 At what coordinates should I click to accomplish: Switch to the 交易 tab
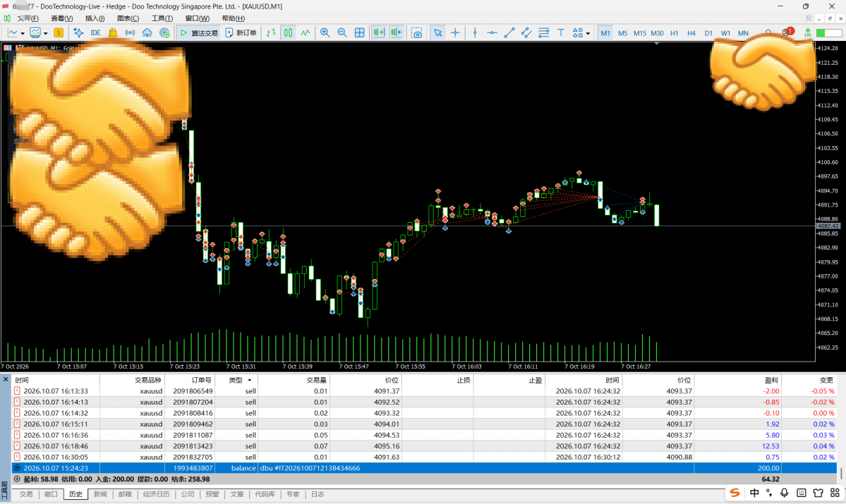[26, 493]
